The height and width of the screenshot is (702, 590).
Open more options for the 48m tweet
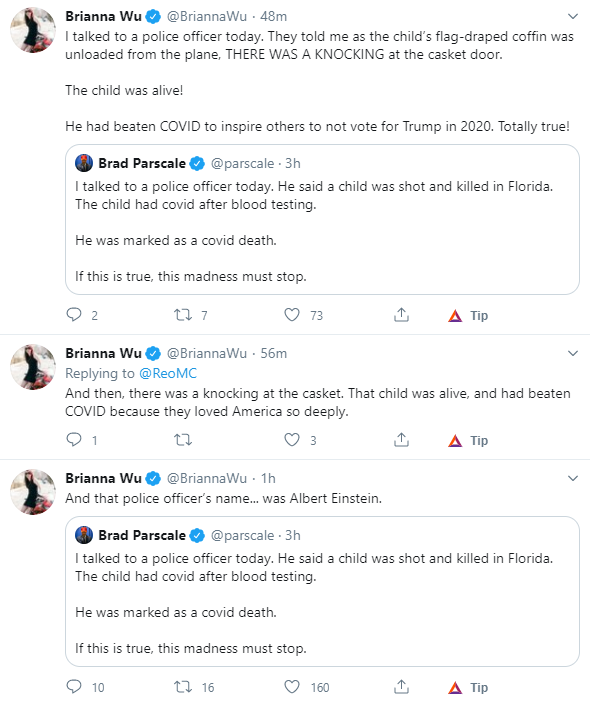(573, 17)
